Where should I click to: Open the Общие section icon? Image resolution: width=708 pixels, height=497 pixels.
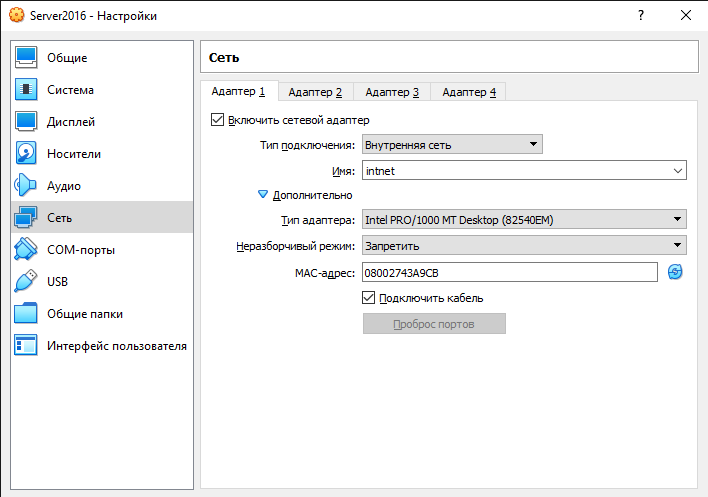point(26,58)
